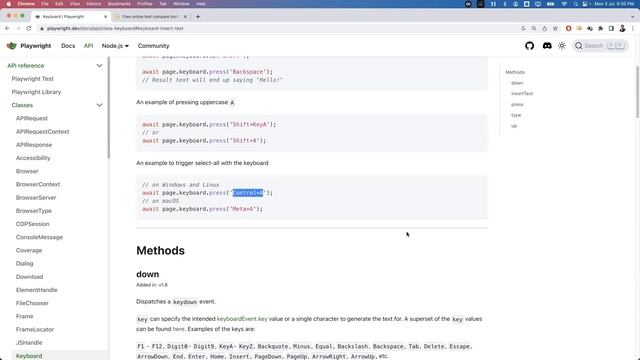
Task: Click the address bar URL field
Action: pos(278,29)
